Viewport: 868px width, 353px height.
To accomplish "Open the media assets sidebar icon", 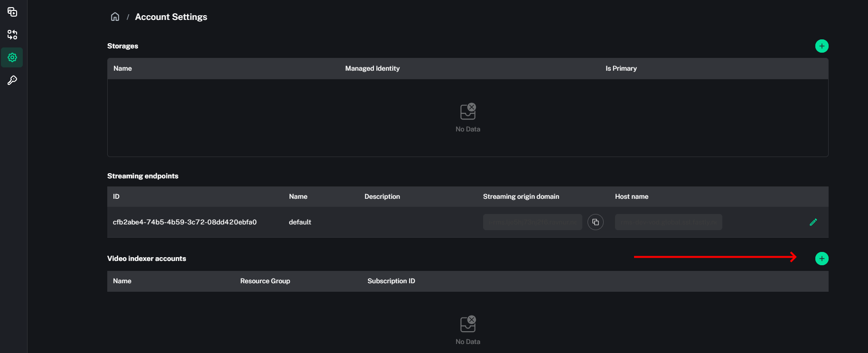I will tap(12, 12).
